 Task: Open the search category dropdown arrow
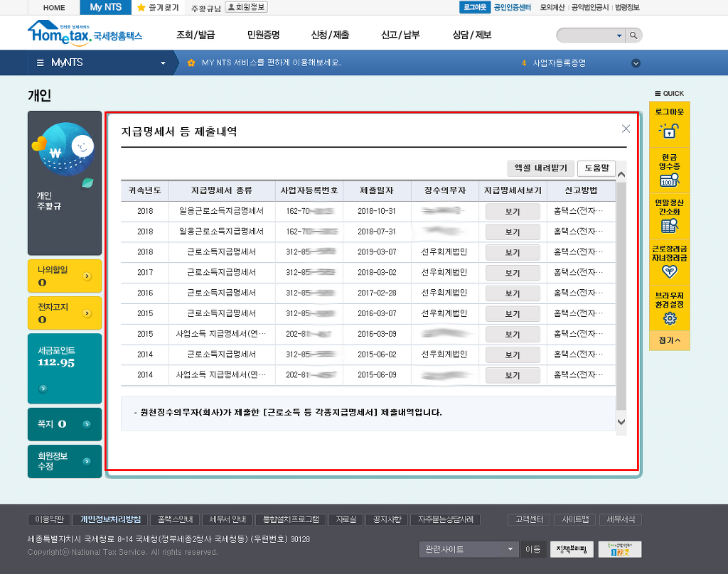(x=619, y=36)
